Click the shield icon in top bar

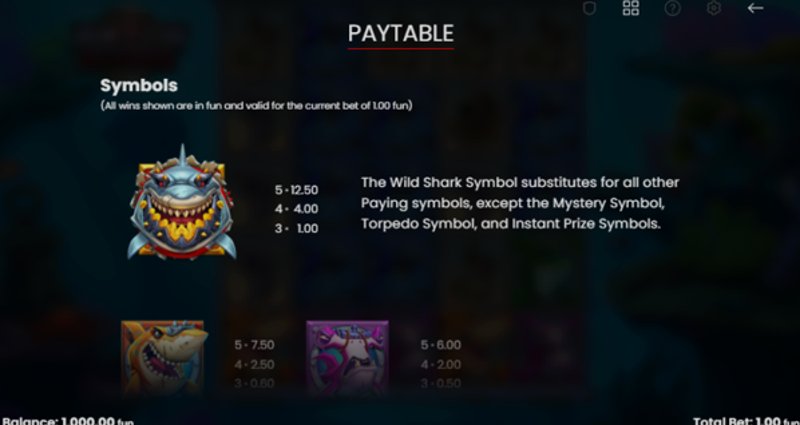[x=589, y=8]
